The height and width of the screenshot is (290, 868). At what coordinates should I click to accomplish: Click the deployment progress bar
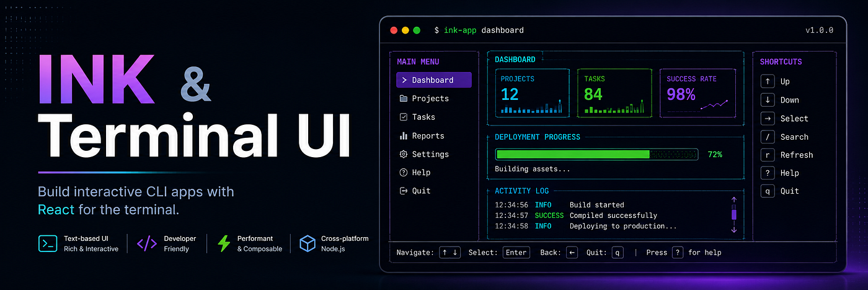pos(596,154)
